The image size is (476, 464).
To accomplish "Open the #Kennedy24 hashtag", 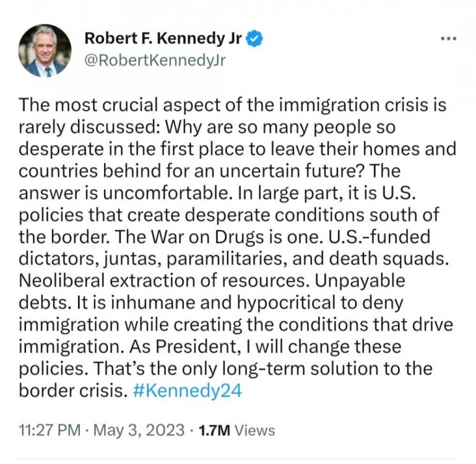I will [188, 390].
